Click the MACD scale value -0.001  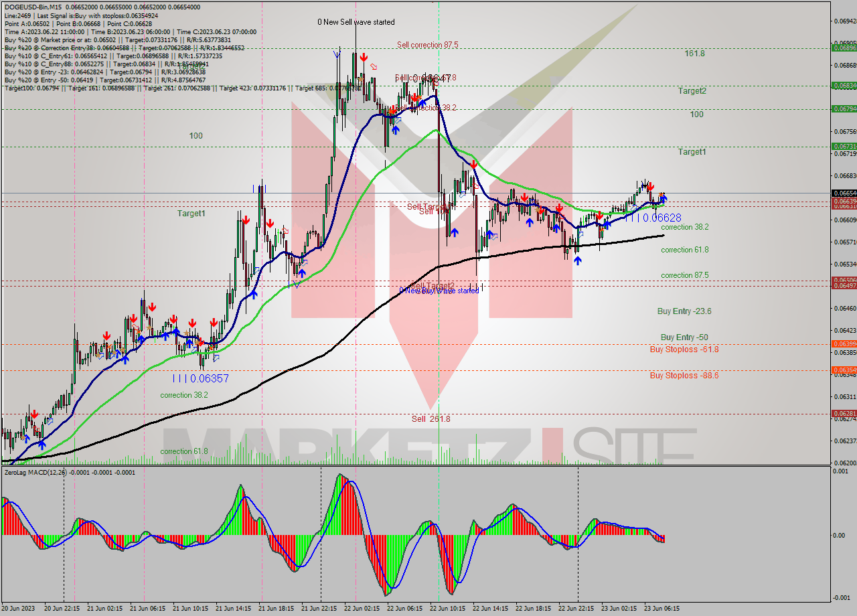pos(840,598)
